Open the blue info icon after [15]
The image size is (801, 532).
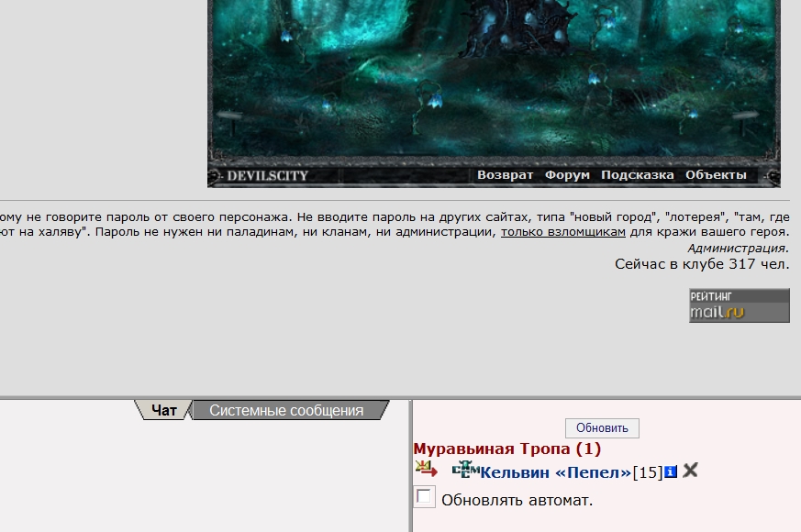tap(670, 471)
